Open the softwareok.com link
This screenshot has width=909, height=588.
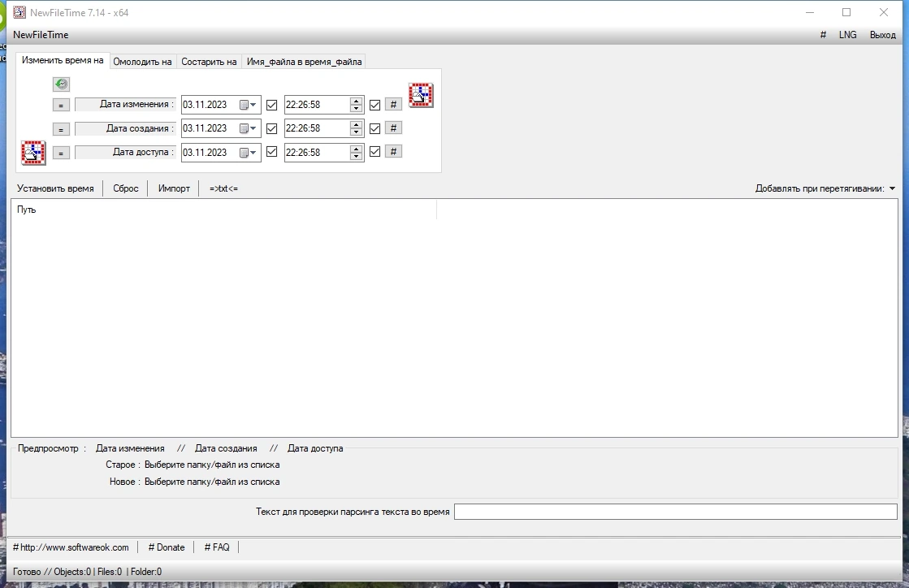(x=71, y=547)
